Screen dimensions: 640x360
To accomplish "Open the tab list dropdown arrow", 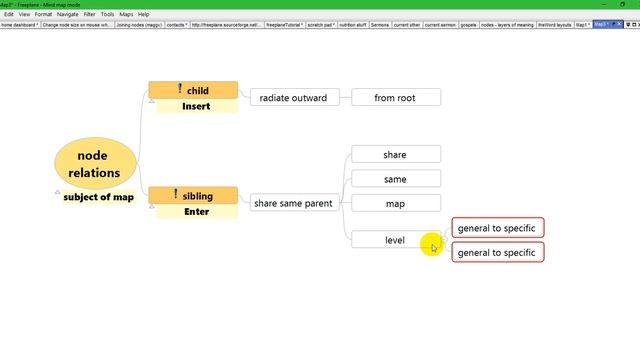I will [629, 25].
